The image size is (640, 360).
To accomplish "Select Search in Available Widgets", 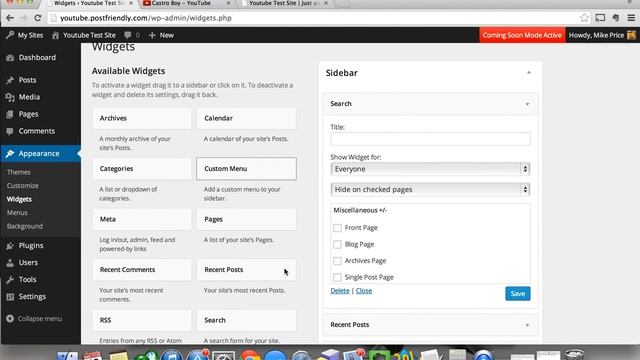I will 246,320.
